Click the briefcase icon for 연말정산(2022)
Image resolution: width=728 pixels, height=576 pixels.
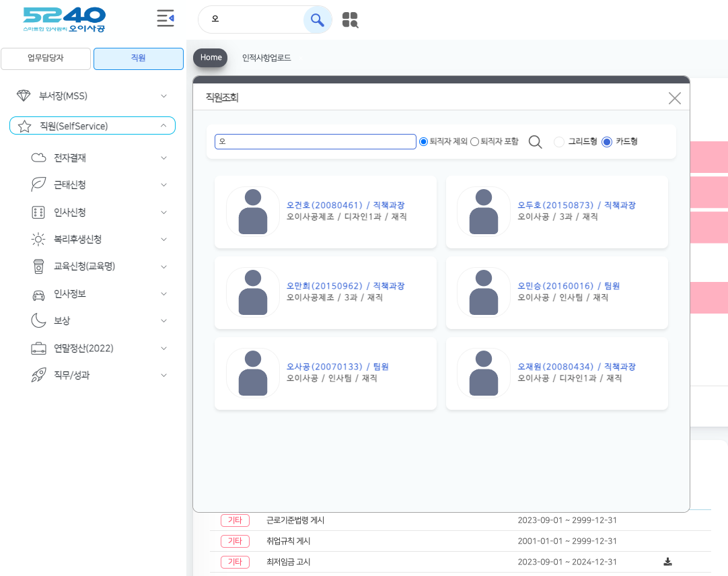38,349
